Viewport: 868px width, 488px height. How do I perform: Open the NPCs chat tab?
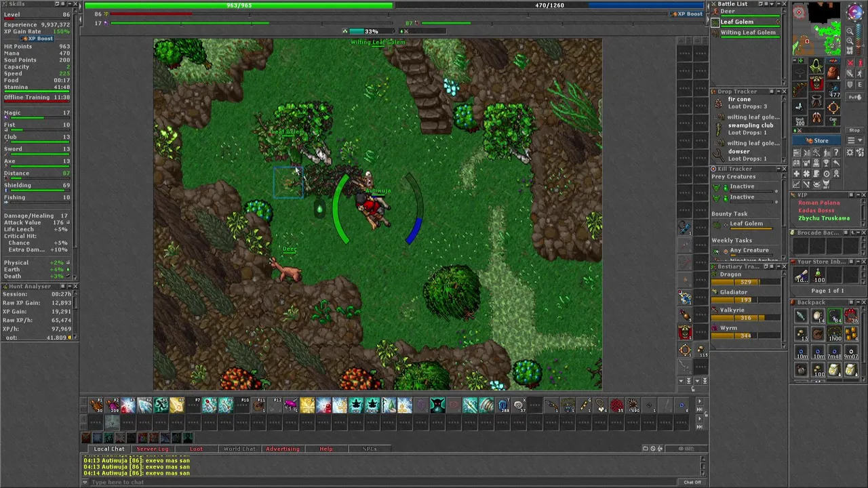(370, 449)
